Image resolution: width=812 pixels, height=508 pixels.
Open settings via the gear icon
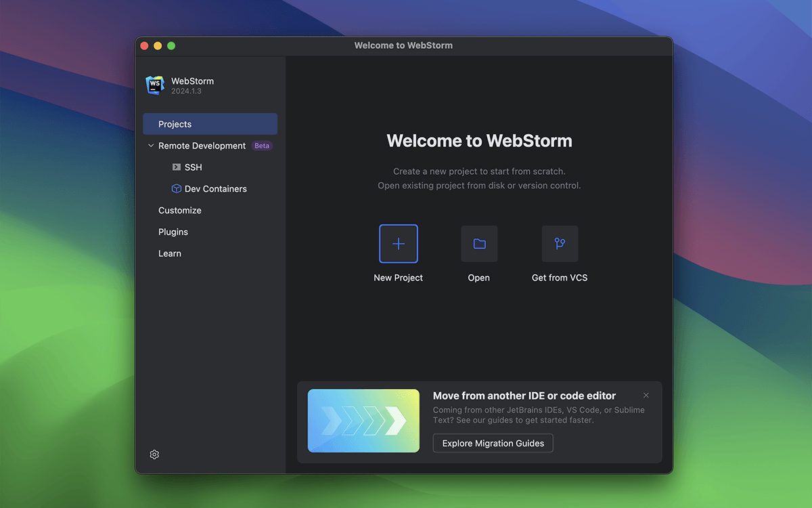point(154,454)
